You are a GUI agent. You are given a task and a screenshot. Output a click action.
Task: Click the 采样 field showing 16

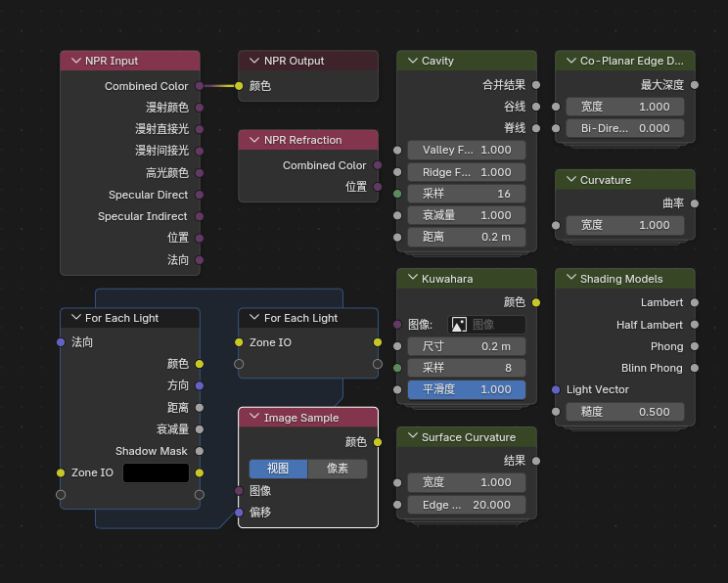(467, 194)
